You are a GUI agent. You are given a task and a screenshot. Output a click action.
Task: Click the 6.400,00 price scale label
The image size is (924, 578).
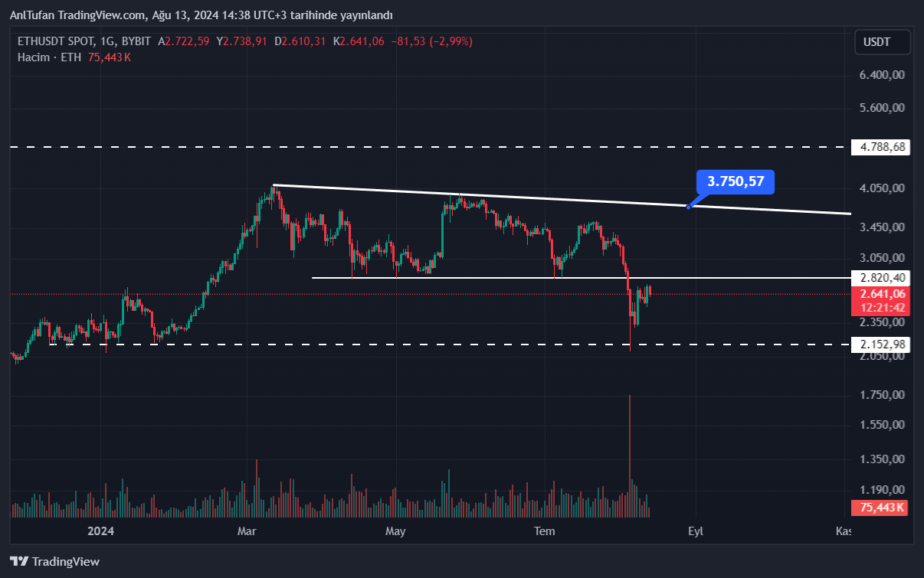point(883,75)
